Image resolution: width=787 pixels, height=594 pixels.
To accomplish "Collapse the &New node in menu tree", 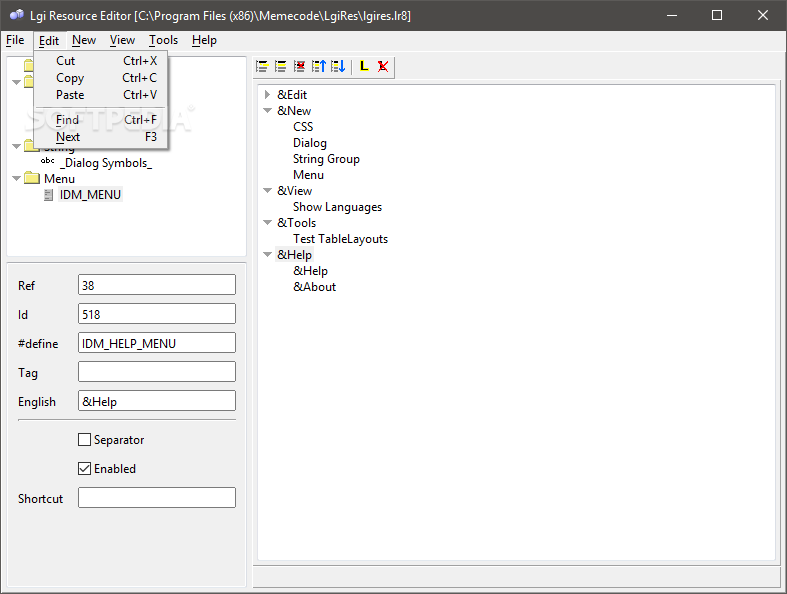I will (268, 110).
